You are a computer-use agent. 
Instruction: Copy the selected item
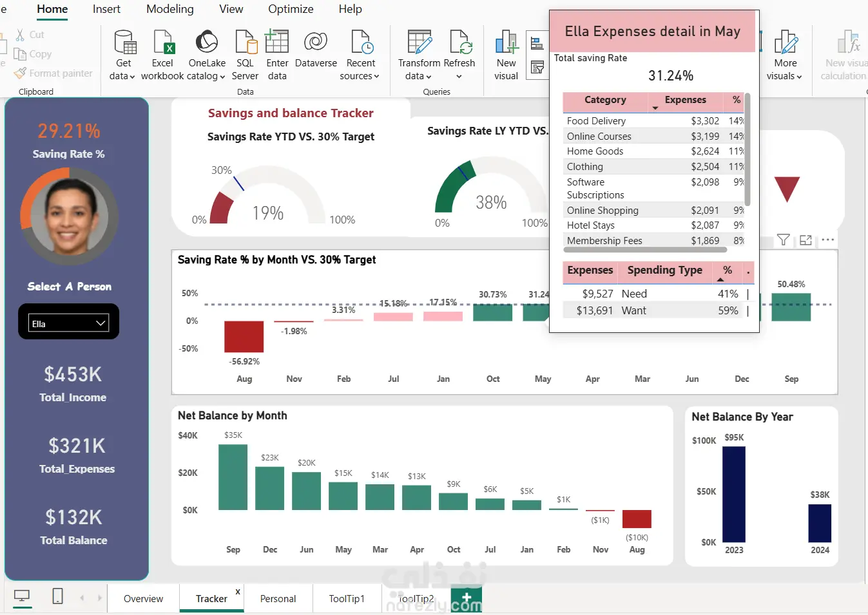[x=33, y=54]
